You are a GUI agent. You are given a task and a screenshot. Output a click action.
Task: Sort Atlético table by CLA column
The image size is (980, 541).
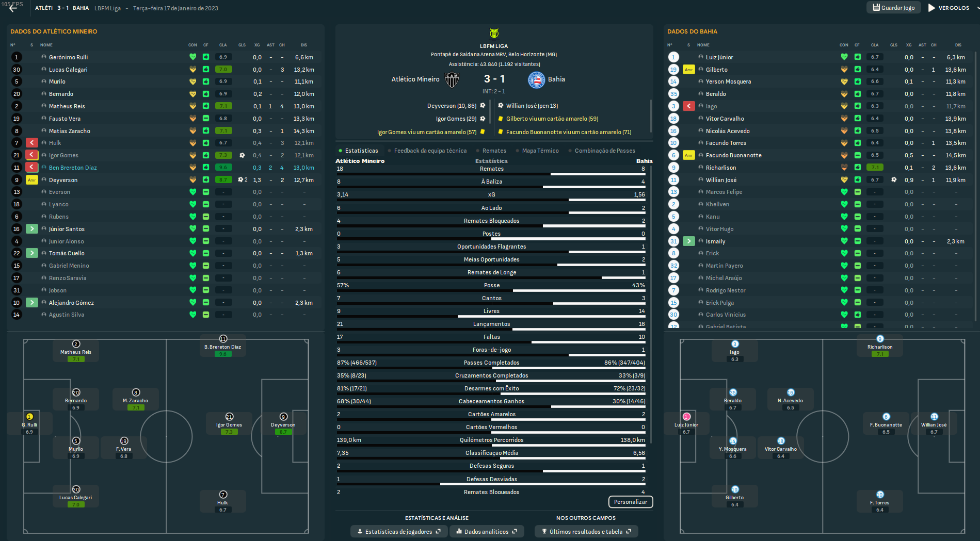[223, 45]
